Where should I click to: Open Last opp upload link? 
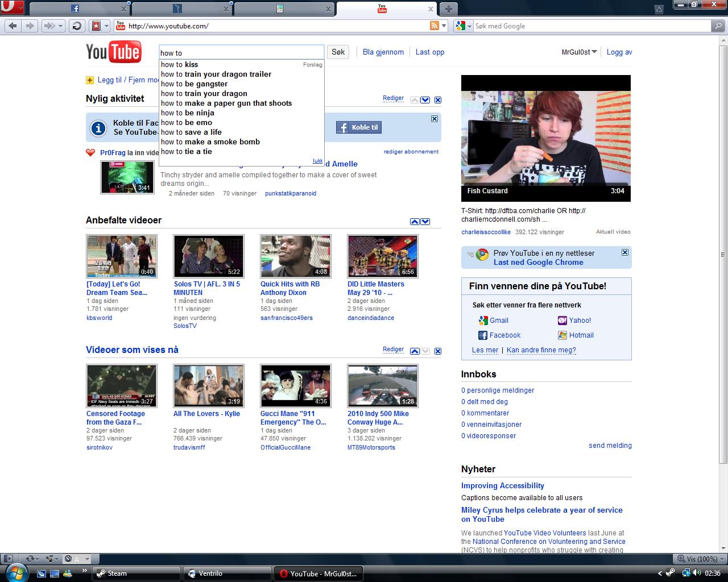tap(430, 52)
